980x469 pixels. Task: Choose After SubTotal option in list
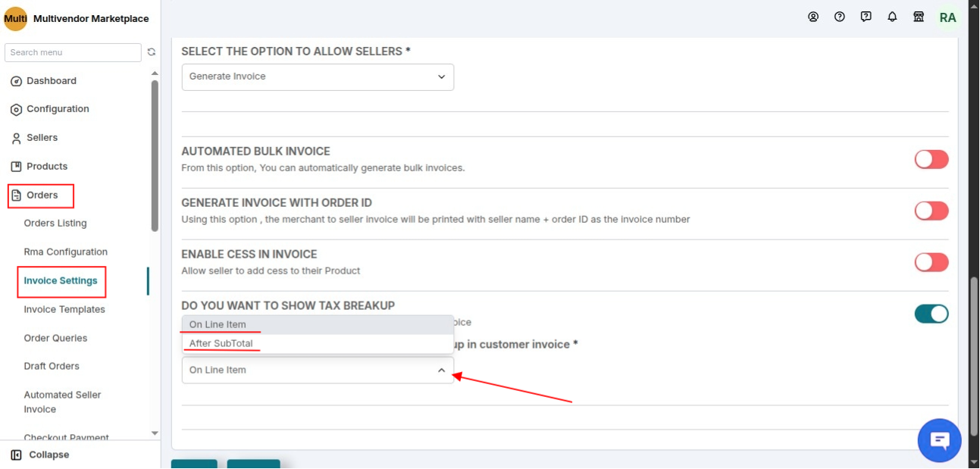[x=318, y=344]
